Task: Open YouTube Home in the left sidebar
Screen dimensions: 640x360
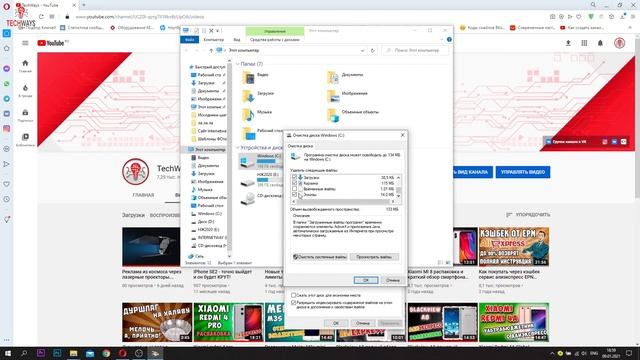Action: [25, 66]
